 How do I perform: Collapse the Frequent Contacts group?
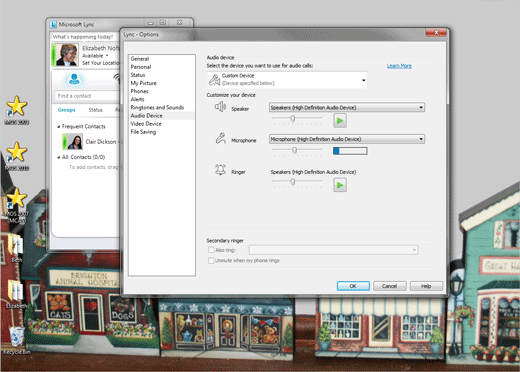[59, 126]
